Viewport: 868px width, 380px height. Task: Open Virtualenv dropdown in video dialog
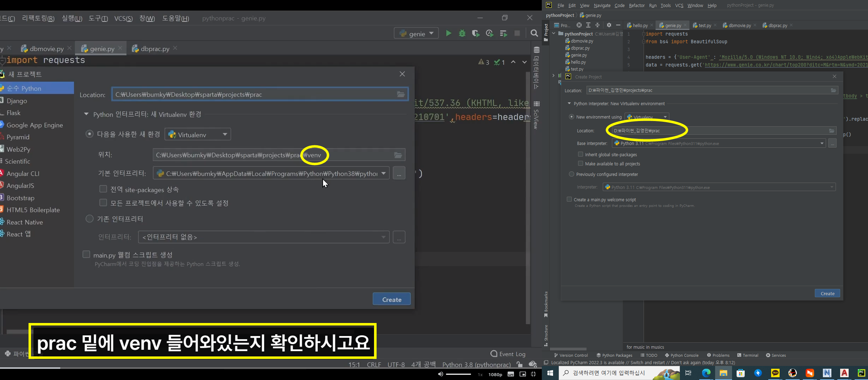point(198,134)
